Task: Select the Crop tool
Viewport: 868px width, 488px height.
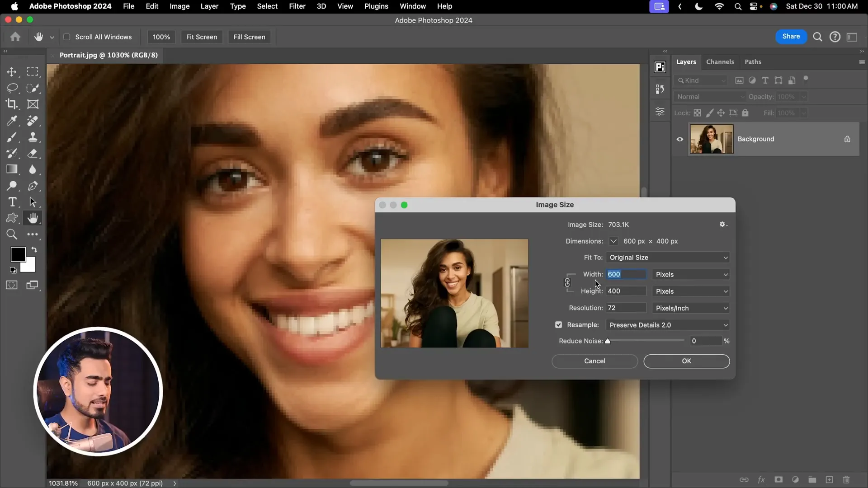Action: (x=12, y=104)
